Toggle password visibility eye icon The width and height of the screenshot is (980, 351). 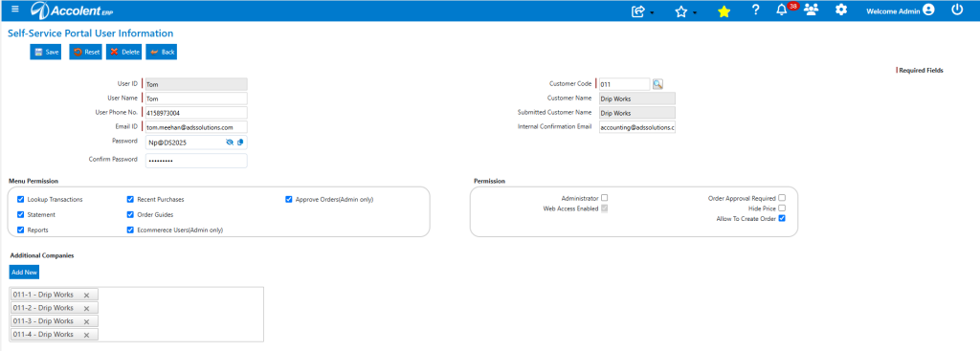tap(230, 143)
